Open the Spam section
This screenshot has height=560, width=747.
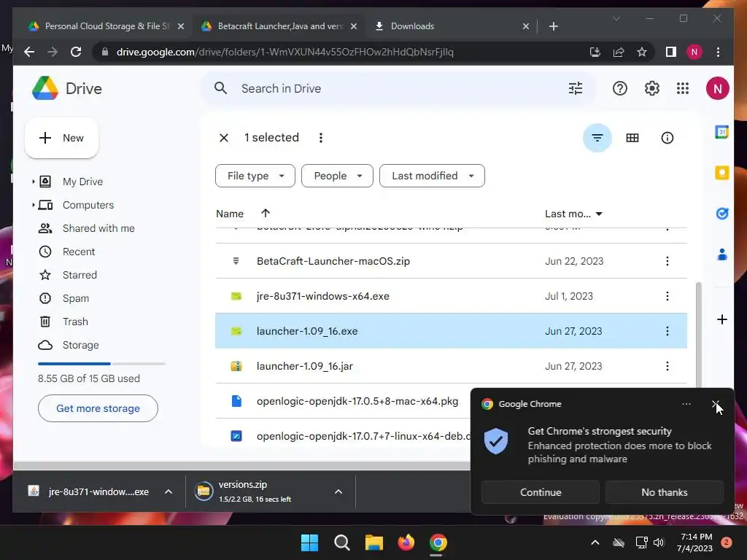click(x=76, y=298)
